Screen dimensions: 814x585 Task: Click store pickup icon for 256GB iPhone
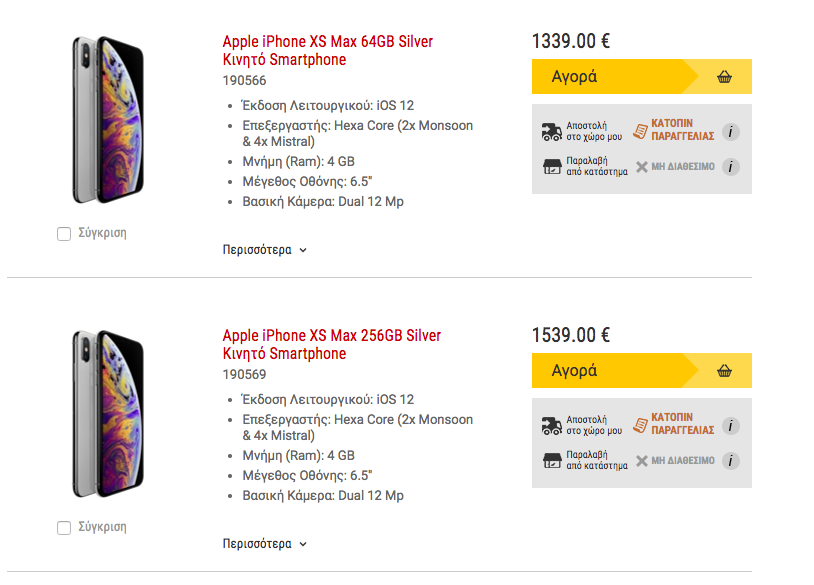tap(551, 461)
